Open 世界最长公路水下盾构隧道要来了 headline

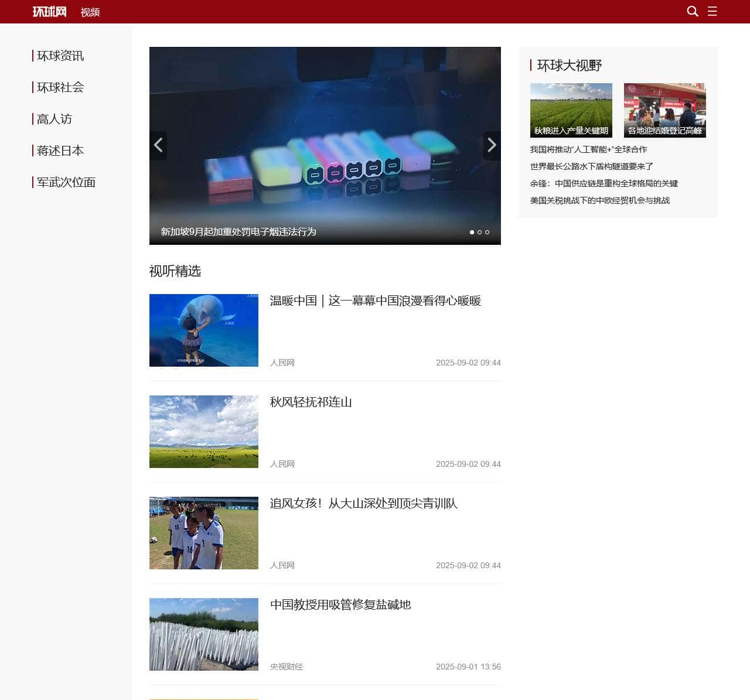click(x=591, y=166)
